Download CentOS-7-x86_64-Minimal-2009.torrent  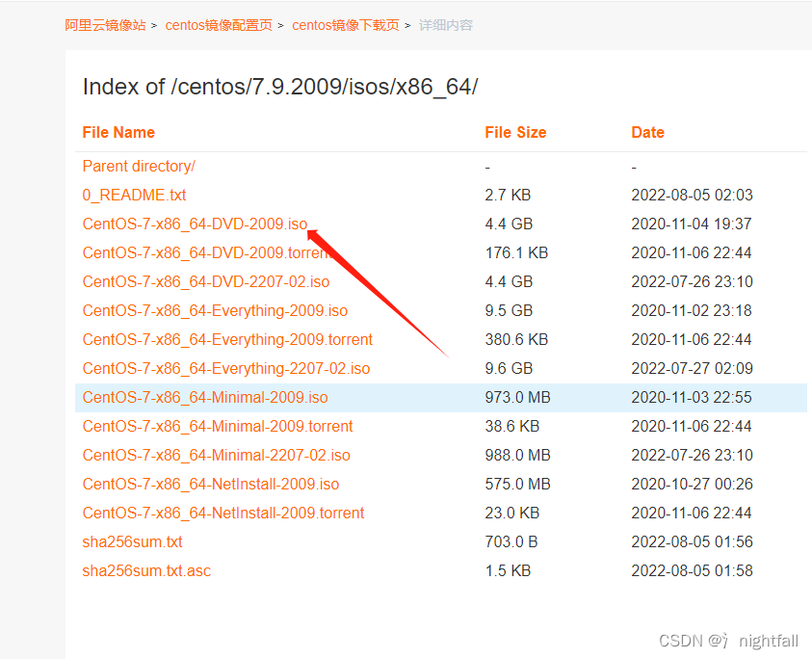coord(216,426)
